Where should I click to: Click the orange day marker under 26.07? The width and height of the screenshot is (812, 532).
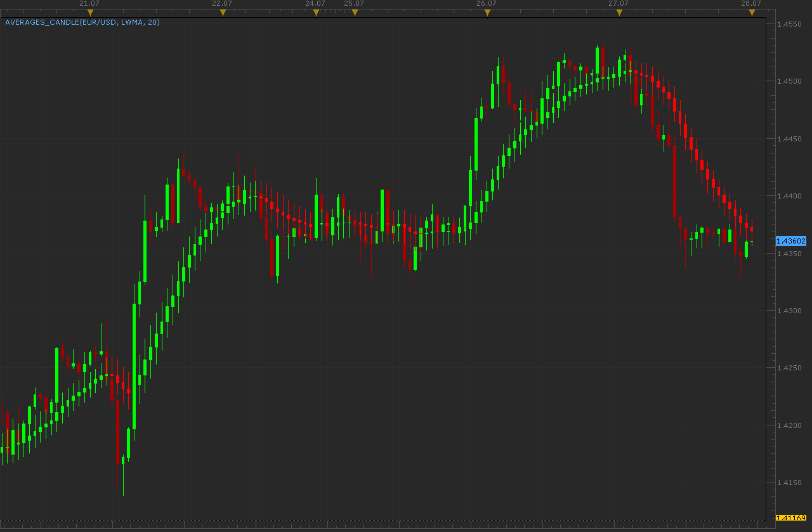(487, 13)
